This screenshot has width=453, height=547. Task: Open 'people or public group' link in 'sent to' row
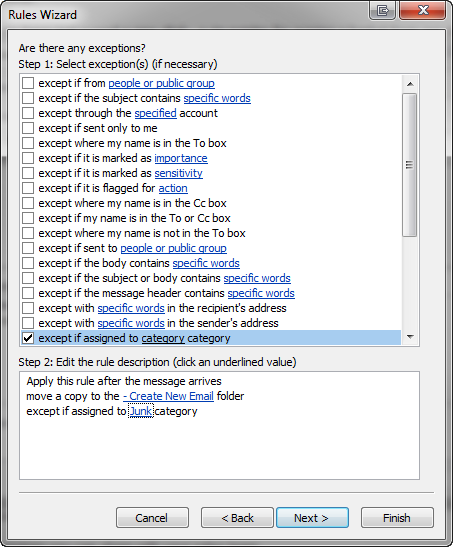click(173, 248)
